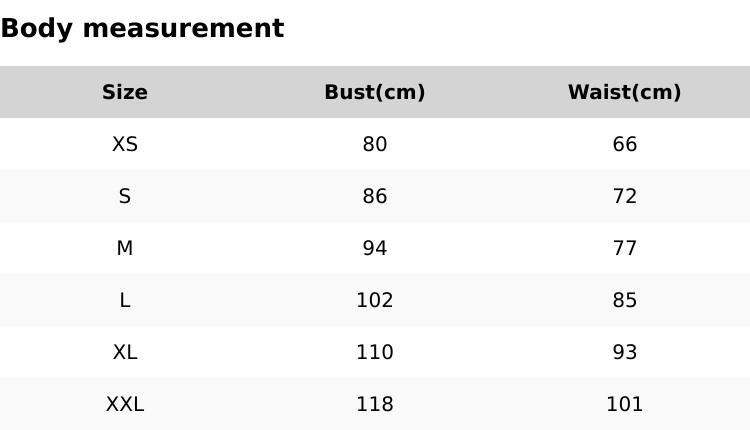Select the Size column header

pyautogui.click(x=125, y=93)
